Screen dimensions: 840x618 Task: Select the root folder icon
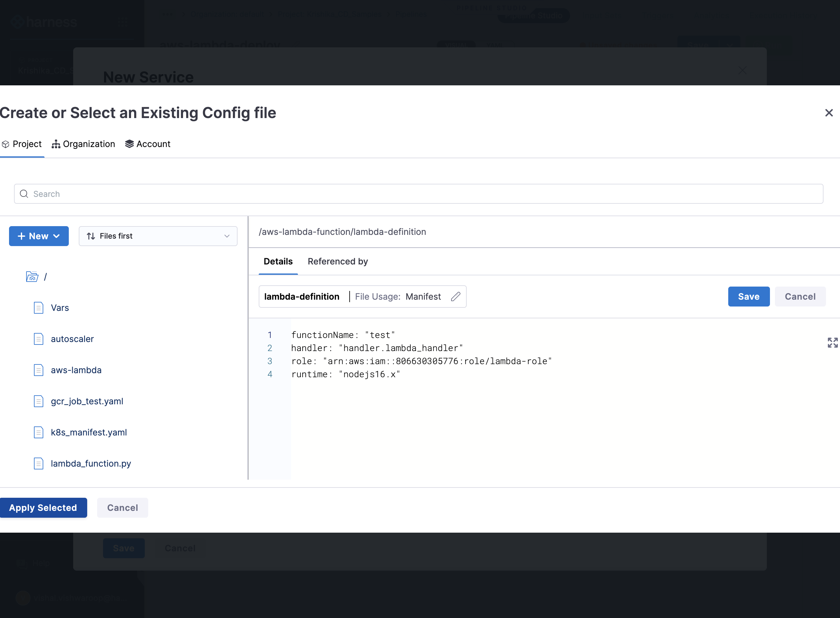tap(32, 277)
